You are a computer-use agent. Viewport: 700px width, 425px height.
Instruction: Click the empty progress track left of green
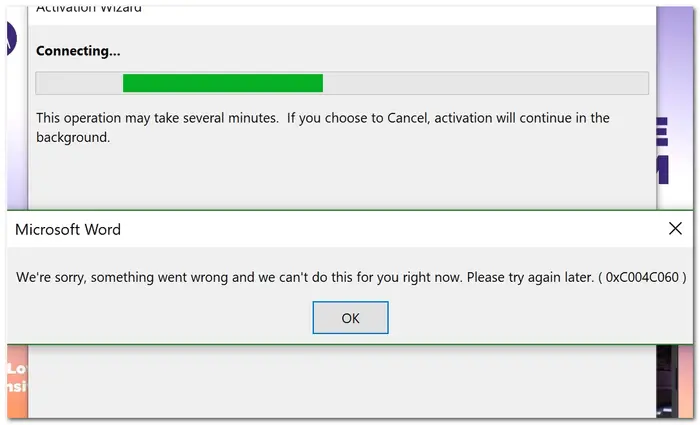(79, 83)
